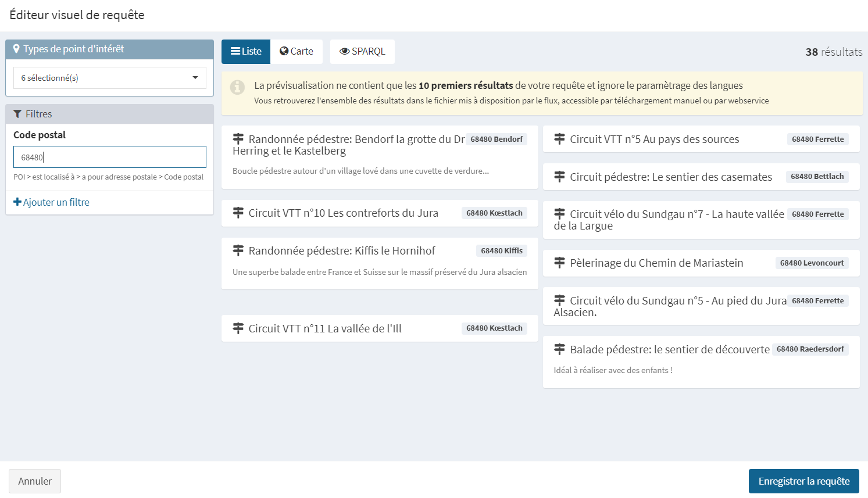The image size is (868, 498).
Task: Show the SPARQL query view
Action: 362,52
